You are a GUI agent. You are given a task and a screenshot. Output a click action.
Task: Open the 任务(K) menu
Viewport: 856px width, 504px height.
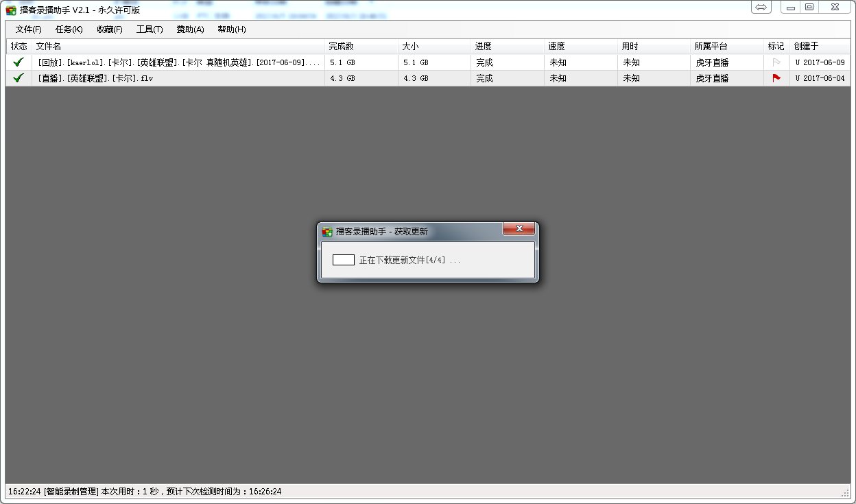[69, 29]
